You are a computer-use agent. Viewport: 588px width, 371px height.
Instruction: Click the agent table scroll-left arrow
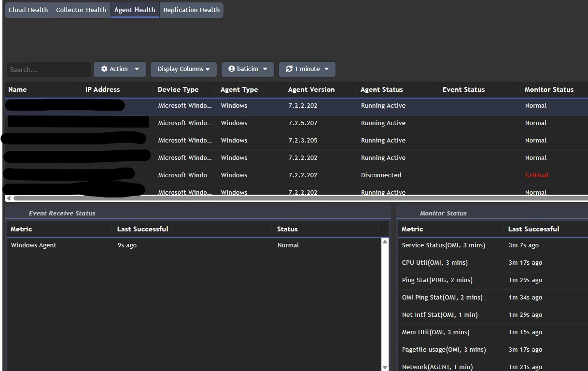coord(8,198)
